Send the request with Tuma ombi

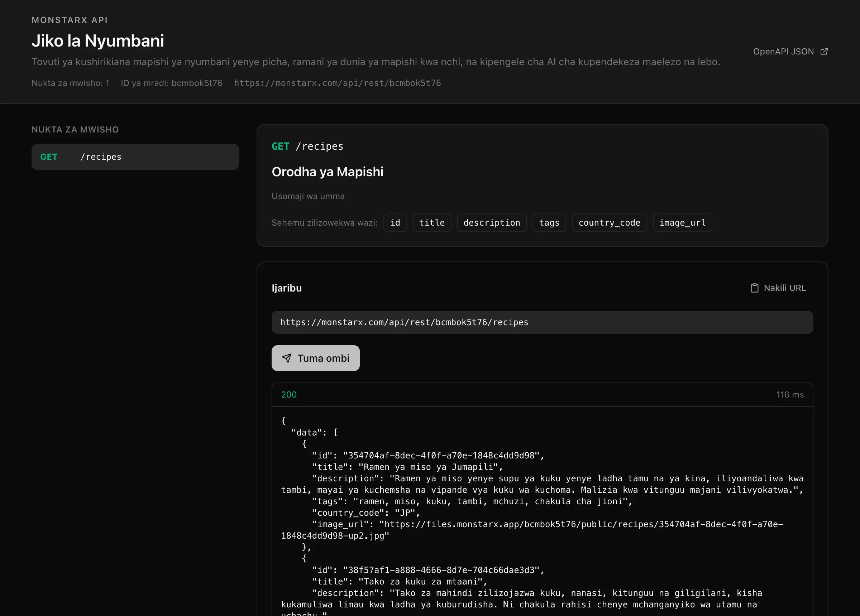[x=315, y=358]
